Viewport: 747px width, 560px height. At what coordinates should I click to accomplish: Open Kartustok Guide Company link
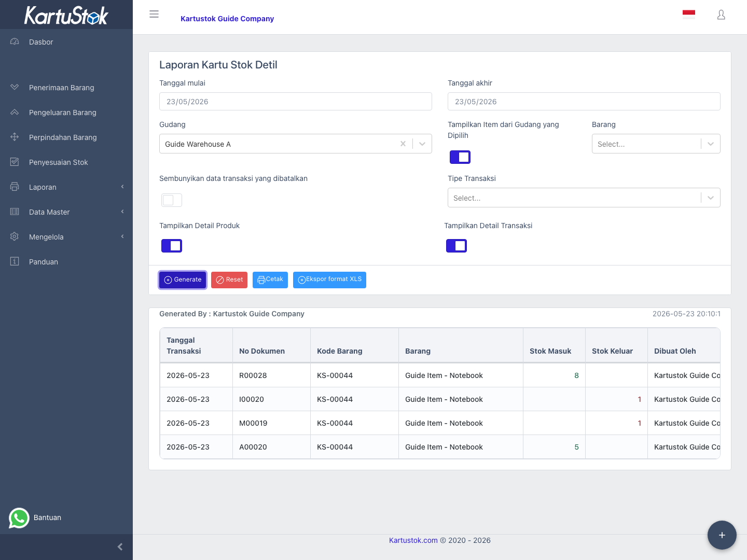point(227,19)
